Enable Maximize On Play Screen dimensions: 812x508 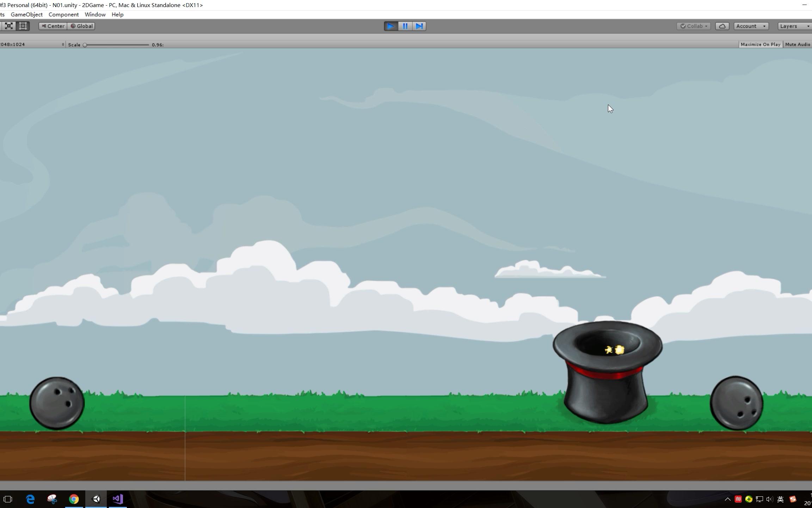(760, 44)
